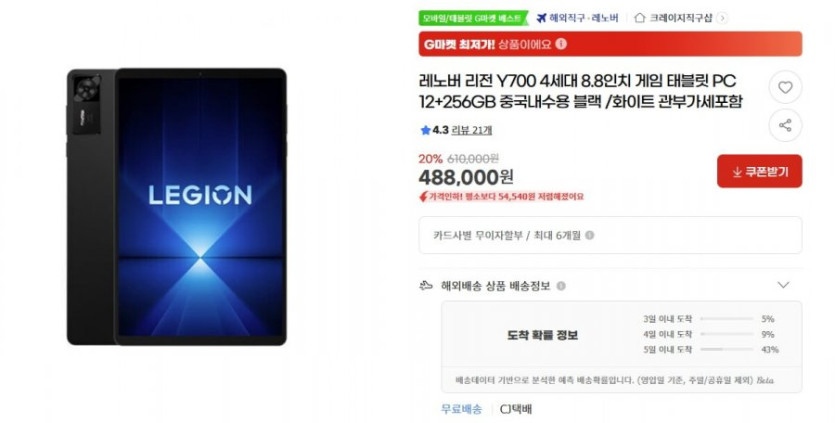
Task: Select the 해외직구 · 레노버 category link
Action: [584, 18]
